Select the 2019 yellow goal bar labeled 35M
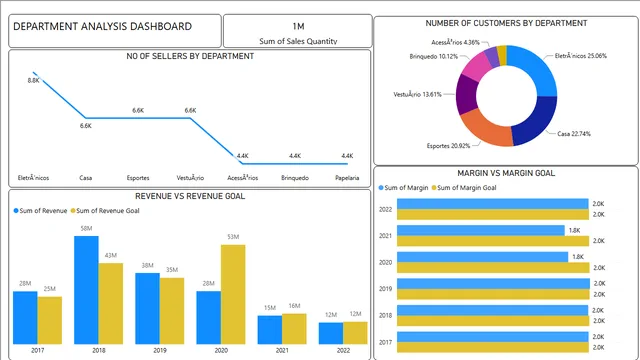This screenshot has height=360, width=640. [172, 311]
